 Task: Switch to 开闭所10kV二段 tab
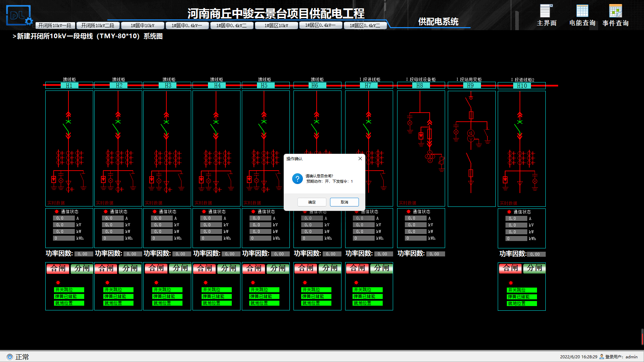[98, 25]
